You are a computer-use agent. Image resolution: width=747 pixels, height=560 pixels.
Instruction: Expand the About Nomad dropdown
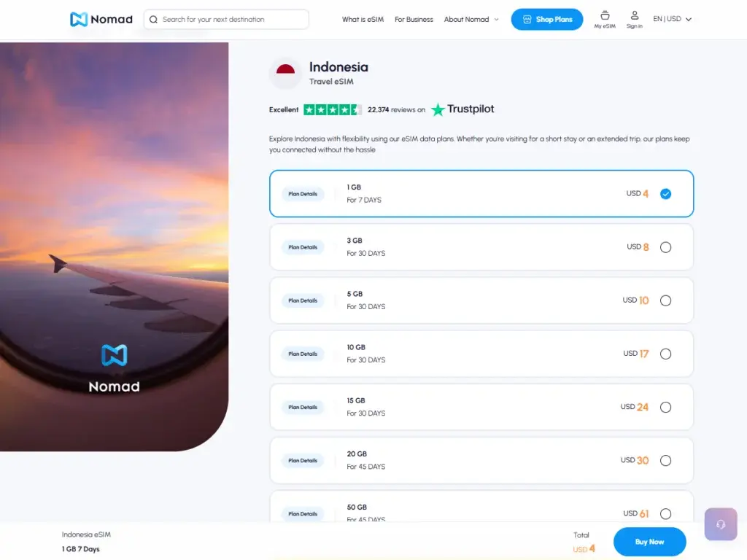tap(471, 20)
